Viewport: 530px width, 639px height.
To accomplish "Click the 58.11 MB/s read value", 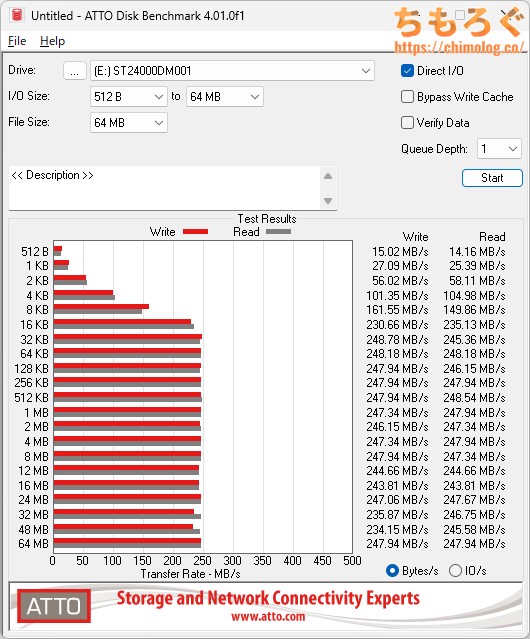I will (x=477, y=280).
